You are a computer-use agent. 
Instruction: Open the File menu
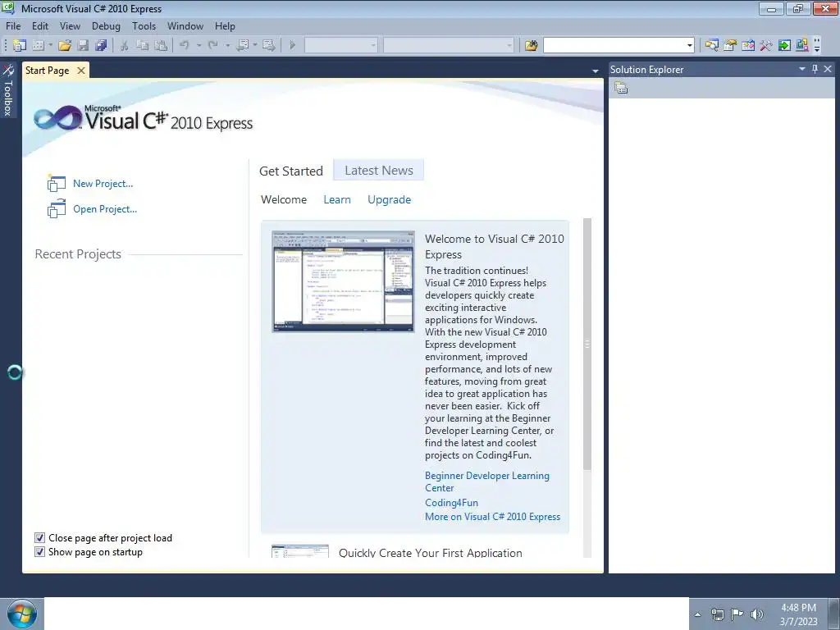(x=13, y=25)
